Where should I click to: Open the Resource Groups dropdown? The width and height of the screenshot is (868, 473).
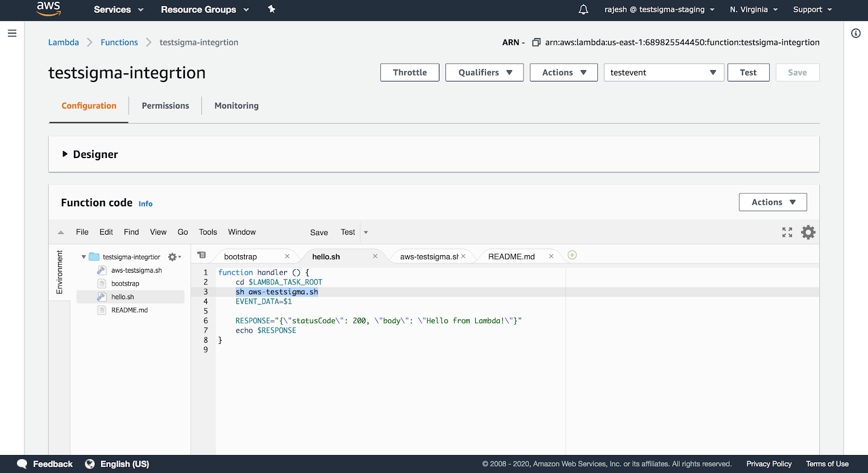coord(205,9)
